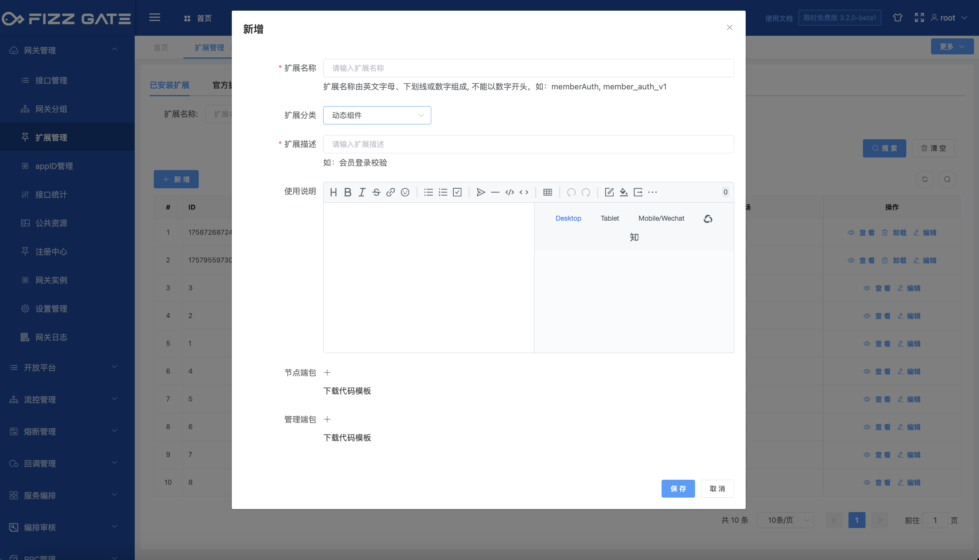Open the 扩展分类 dropdown showing 动态组件

pos(377,115)
